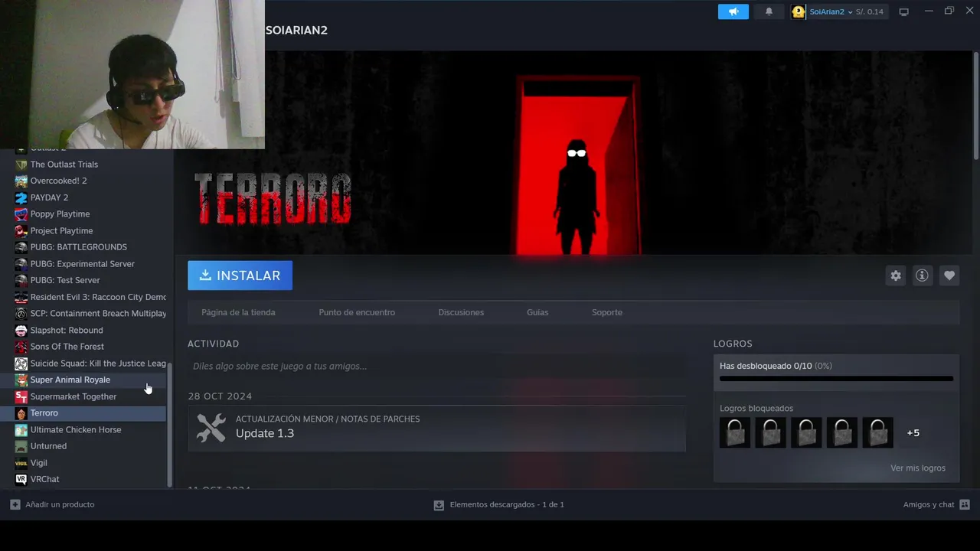Click the VRChat game icon

21,479
